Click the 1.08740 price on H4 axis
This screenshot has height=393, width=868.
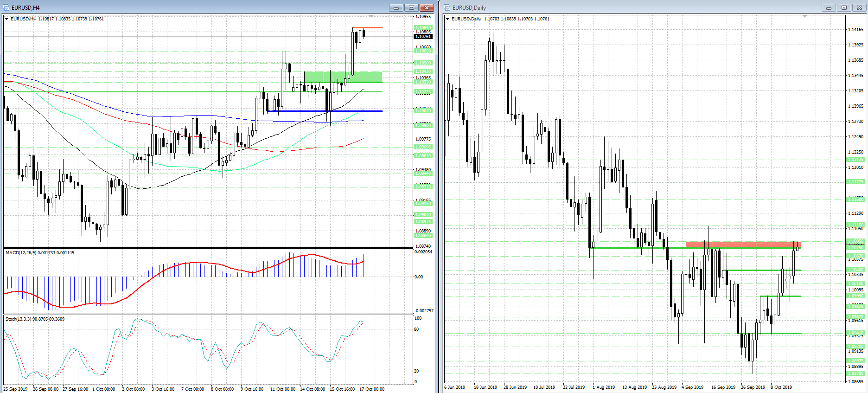tap(423, 246)
